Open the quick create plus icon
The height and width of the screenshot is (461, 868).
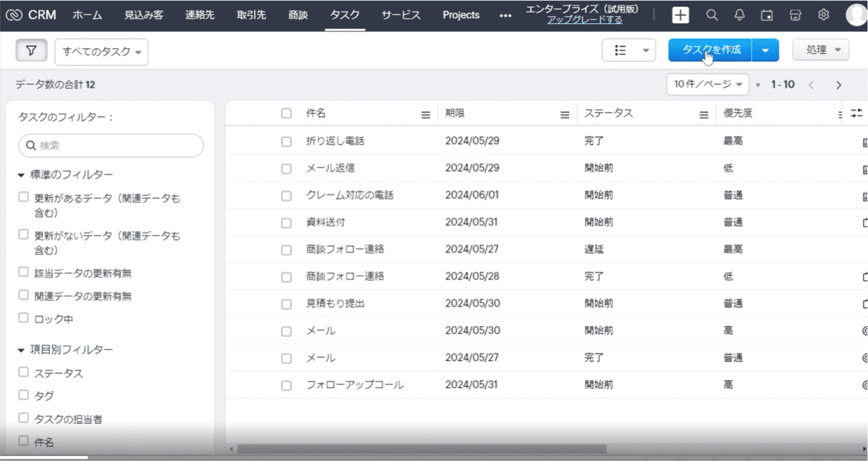(680, 15)
